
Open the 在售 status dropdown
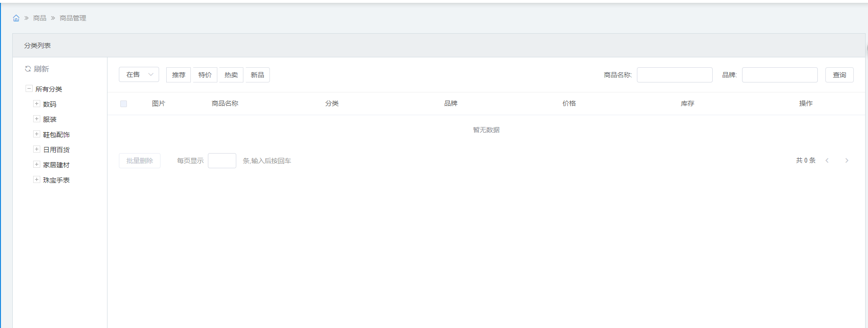[x=139, y=74]
